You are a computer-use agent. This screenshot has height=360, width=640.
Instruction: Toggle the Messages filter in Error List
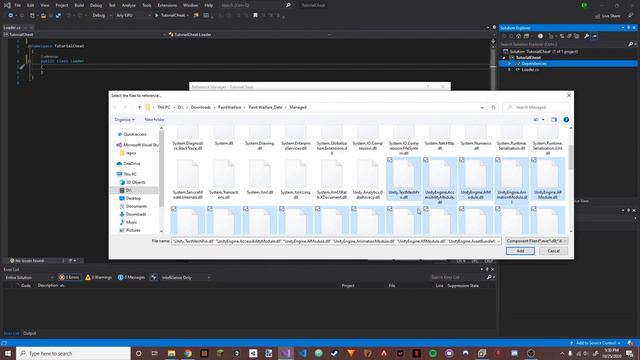coord(131,278)
